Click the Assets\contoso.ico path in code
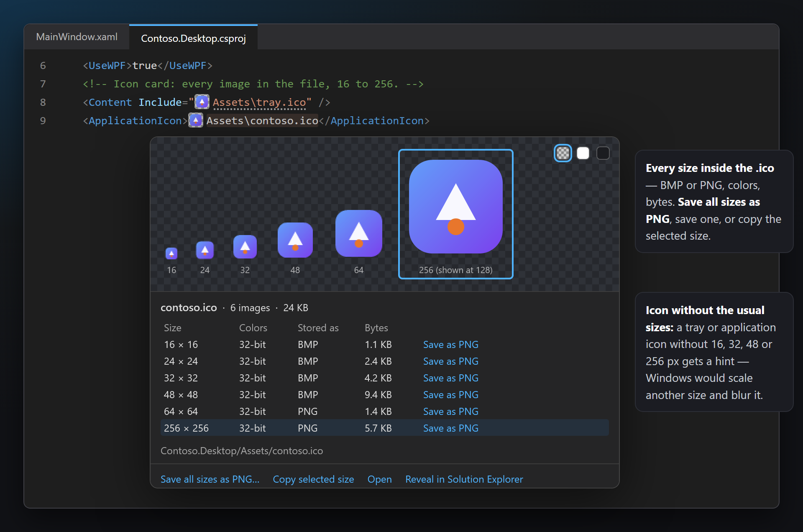Image resolution: width=803 pixels, height=532 pixels. pyautogui.click(x=262, y=120)
